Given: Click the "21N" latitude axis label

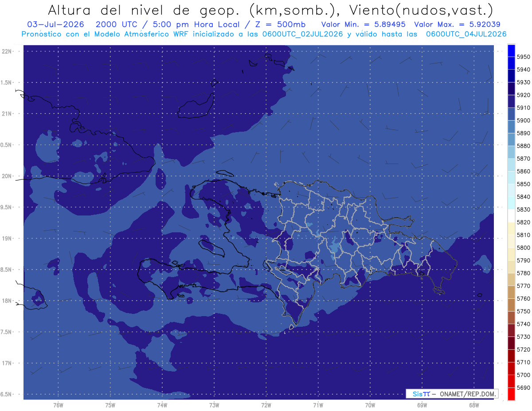Looking at the screenshot, I should coord(8,114).
